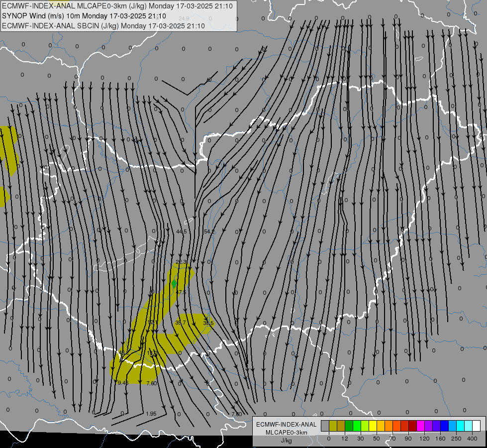Select the bright green legend swatch
The image size is (487, 448).
[x=357, y=426]
